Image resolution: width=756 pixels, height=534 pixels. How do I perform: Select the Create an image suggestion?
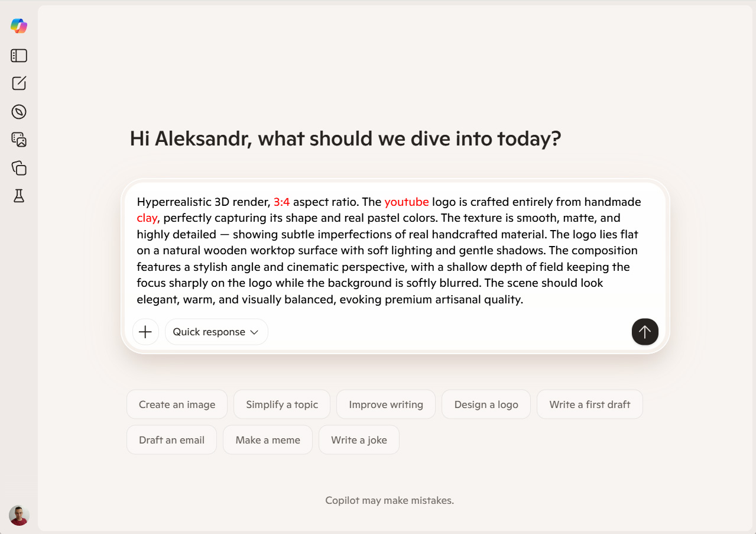point(177,404)
